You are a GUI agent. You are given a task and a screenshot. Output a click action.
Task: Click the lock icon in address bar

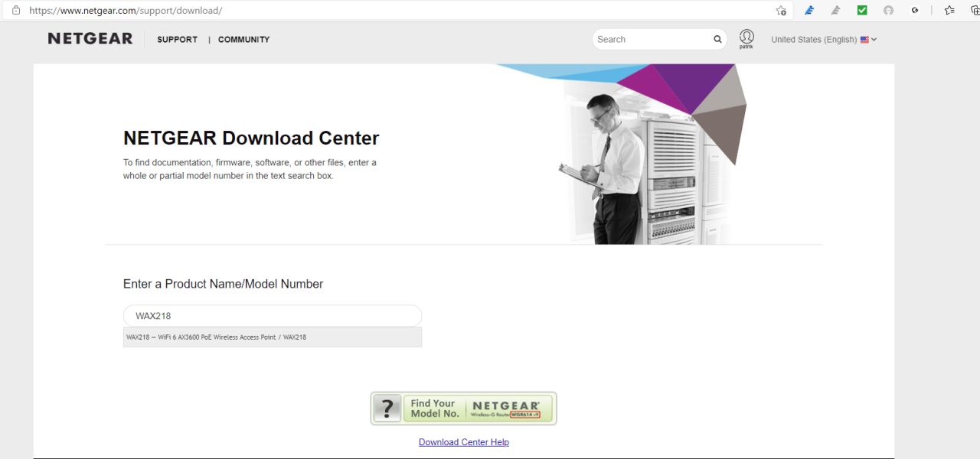tap(15, 11)
